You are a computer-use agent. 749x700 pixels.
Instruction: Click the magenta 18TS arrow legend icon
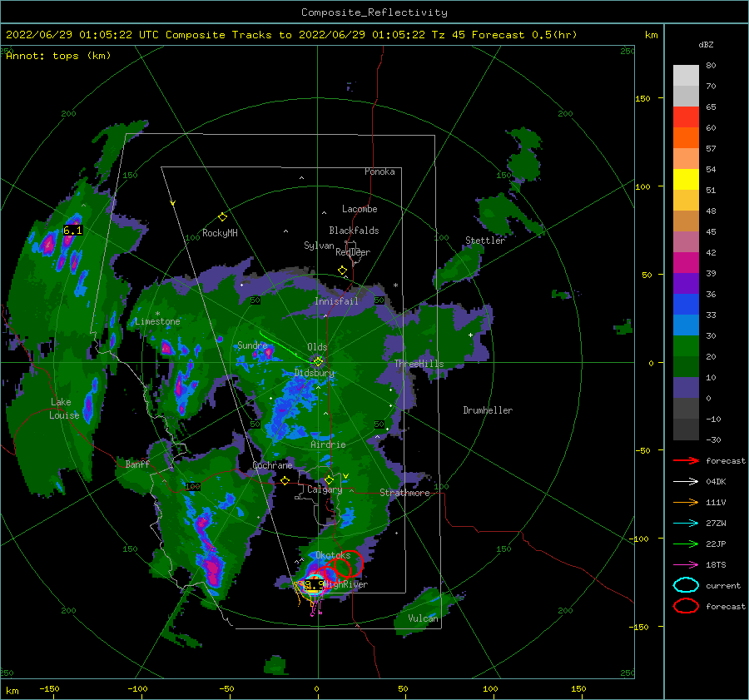point(686,565)
